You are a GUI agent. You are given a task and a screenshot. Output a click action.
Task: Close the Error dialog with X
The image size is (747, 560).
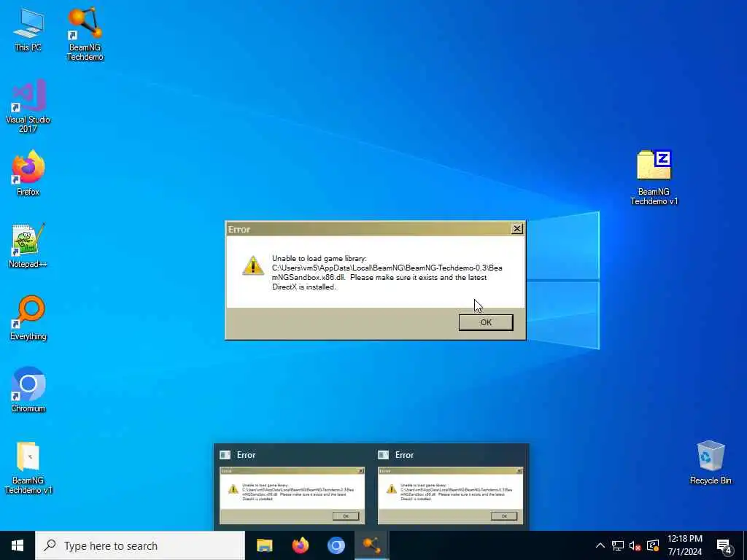click(x=517, y=229)
